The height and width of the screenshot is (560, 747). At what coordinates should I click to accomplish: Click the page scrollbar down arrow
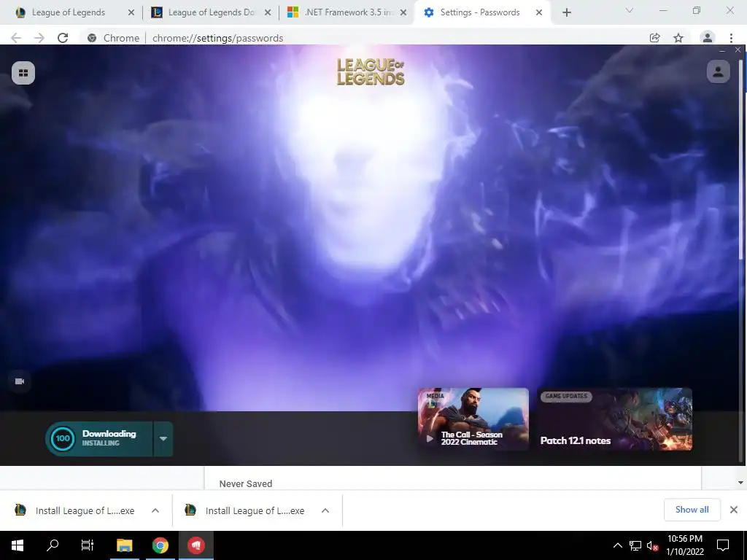[x=740, y=483]
